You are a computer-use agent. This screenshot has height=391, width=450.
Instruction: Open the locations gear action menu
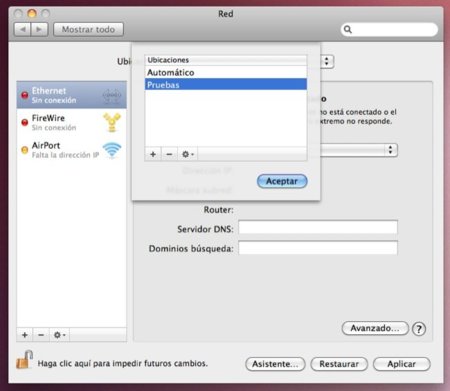tap(188, 154)
